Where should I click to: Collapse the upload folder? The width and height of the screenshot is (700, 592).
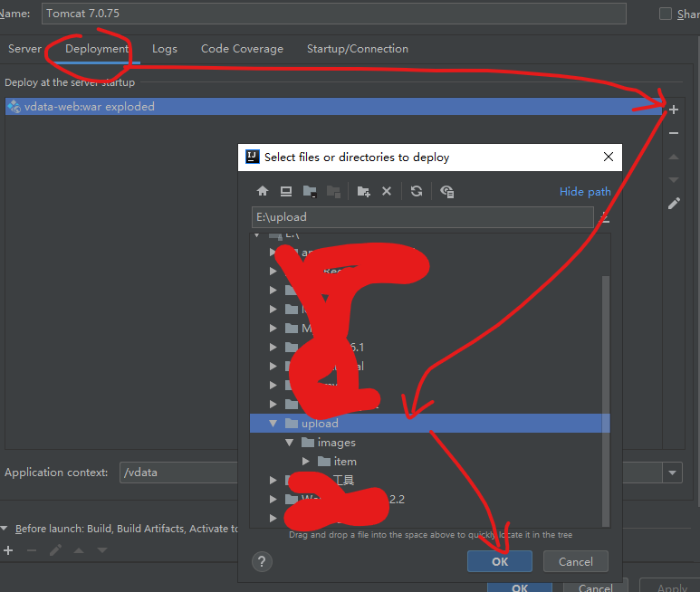[x=273, y=424]
